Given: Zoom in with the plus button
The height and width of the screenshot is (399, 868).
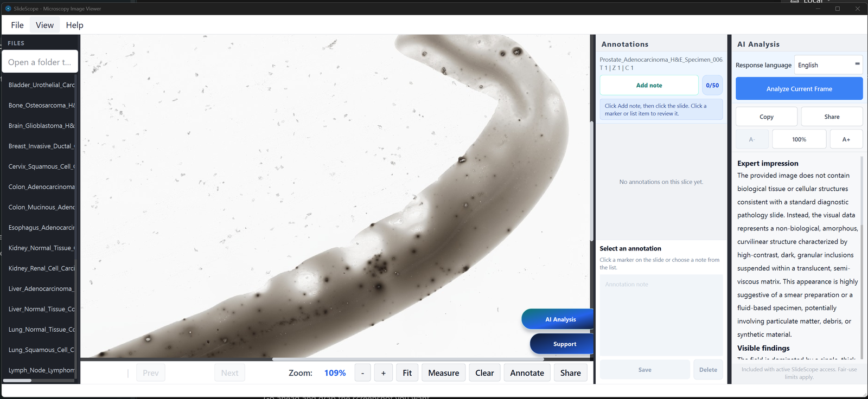Looking at the screenshot, I should 383,373.
